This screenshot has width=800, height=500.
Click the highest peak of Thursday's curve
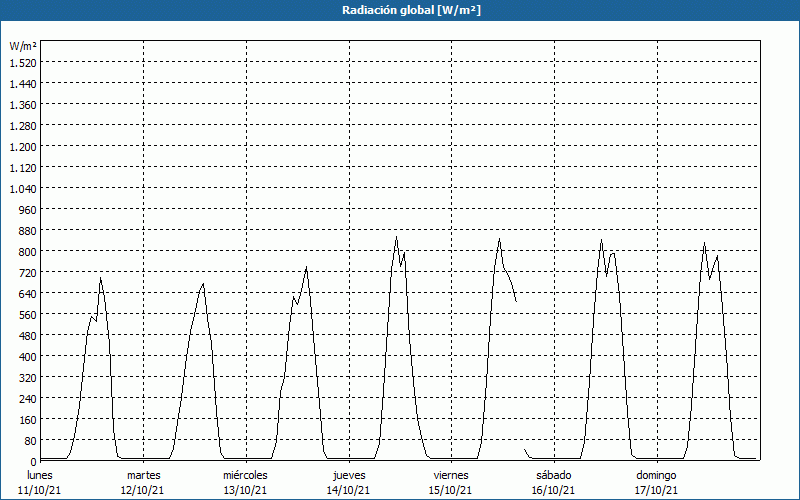pos(396,237)
